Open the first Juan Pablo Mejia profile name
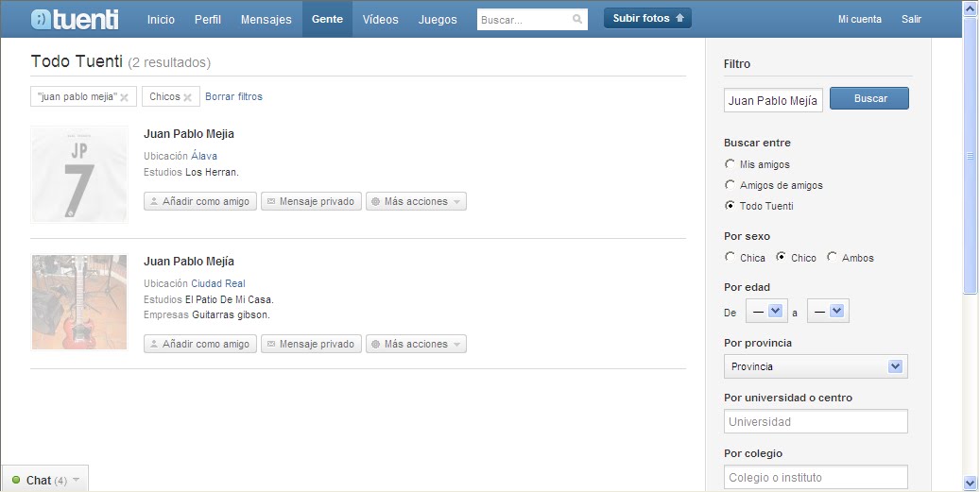Image resolution: width=980 pixels, height=492 pixels. pyautogui.click(x=189, y=133)
